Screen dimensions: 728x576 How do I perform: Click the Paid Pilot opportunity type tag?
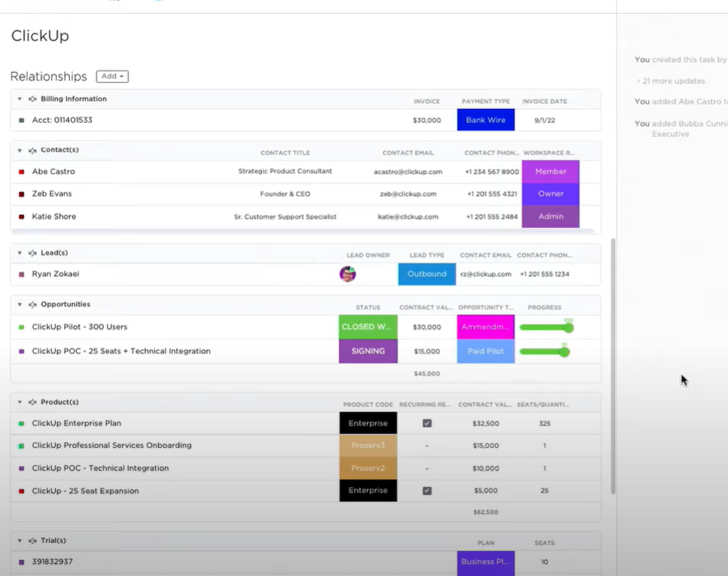tap(485, 351)
